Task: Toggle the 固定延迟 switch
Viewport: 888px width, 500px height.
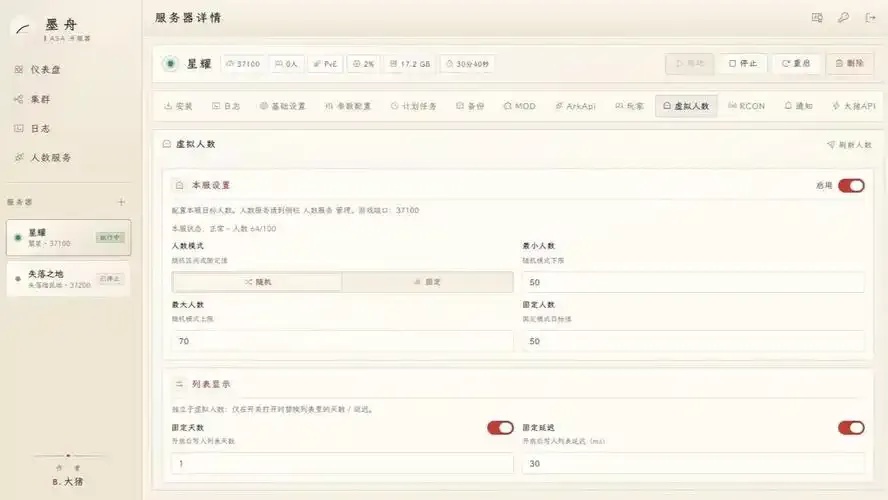Action: (851, 428)
